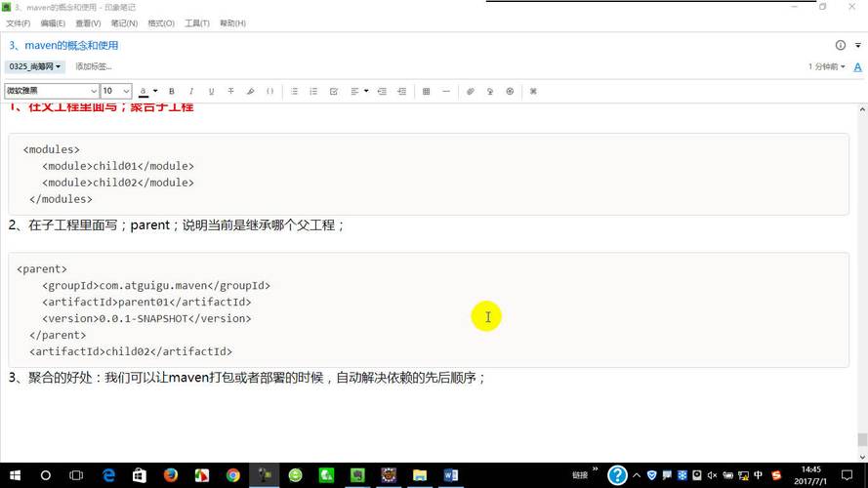Toggle bold formatting
The image size is (868, 488).
point(172,92)
